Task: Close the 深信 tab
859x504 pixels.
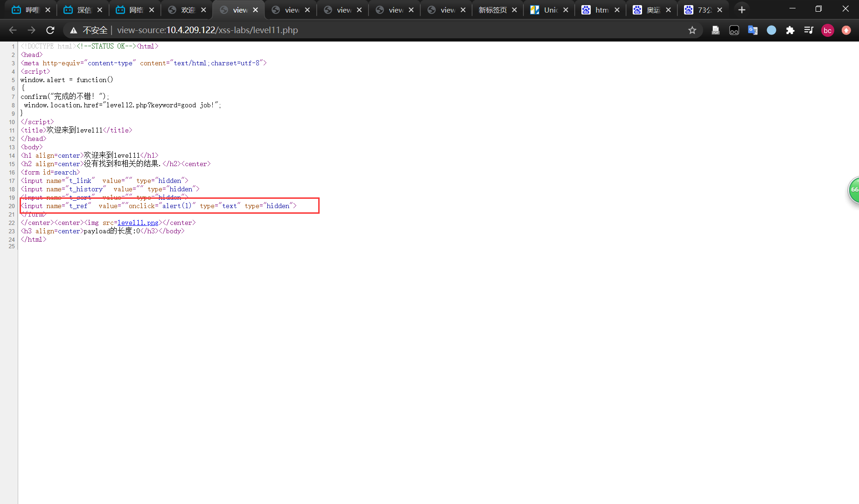Action: [x=99, y=10]
